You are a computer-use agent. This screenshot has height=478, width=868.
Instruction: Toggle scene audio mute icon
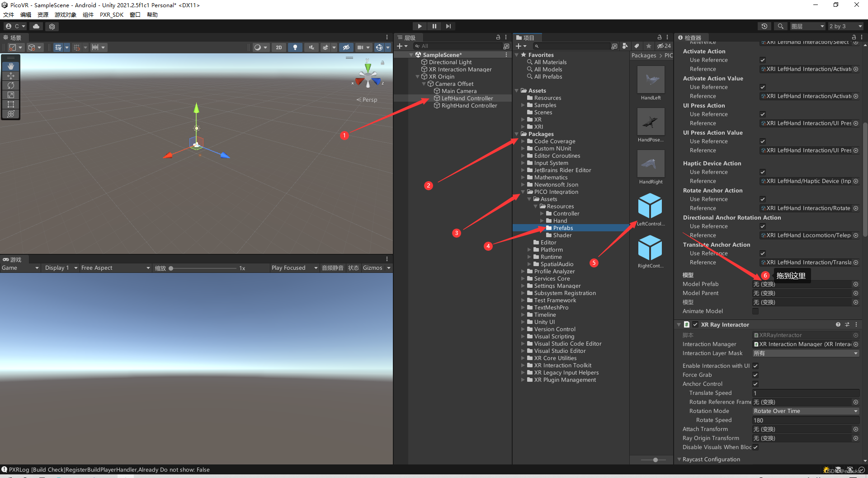pyautogui.click(x=311, y=47)
